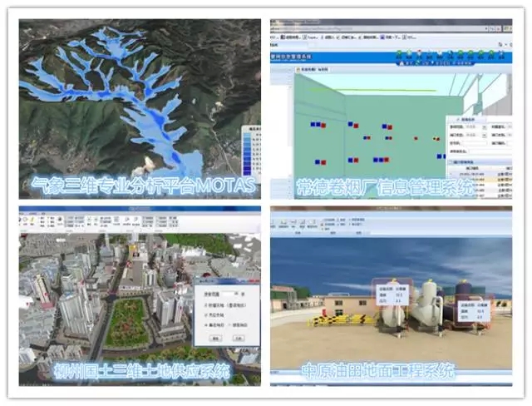Open the 气象三维专业分析平台MOTAS terrain screenshot
532x406 pixels.
click(140, 109)
